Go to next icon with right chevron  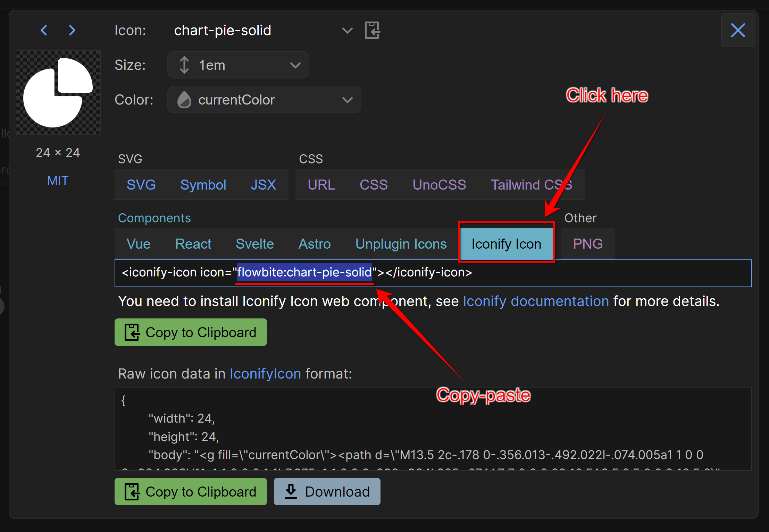coord(72,30)
